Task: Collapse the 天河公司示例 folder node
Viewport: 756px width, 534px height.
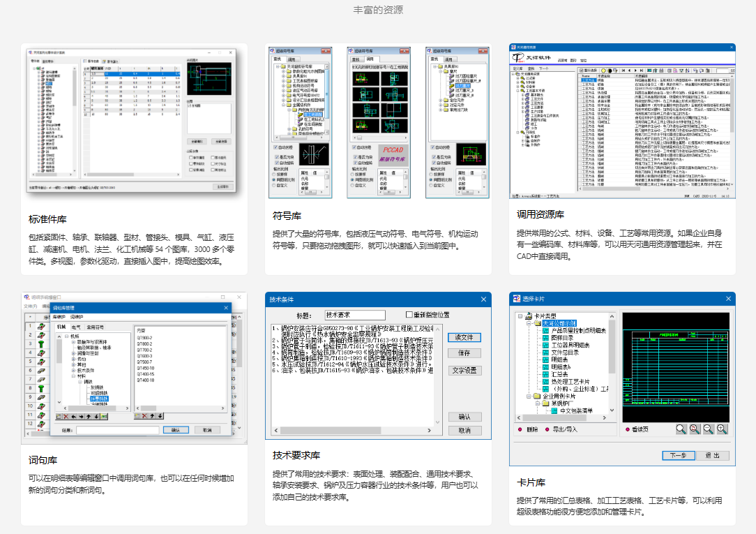Action: click(529, 324)
